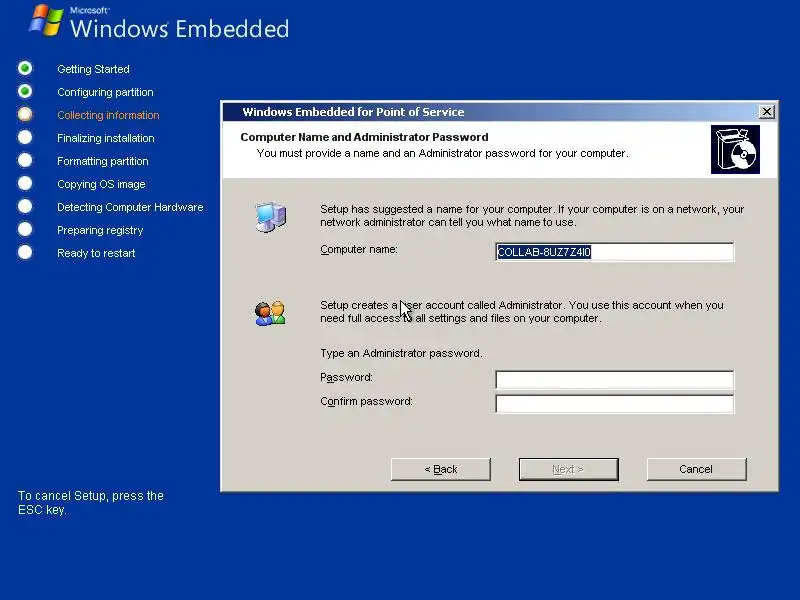Click the Configuring partition step label
The width and height of the screenshot is (800, 600).
tap(105, 92)
